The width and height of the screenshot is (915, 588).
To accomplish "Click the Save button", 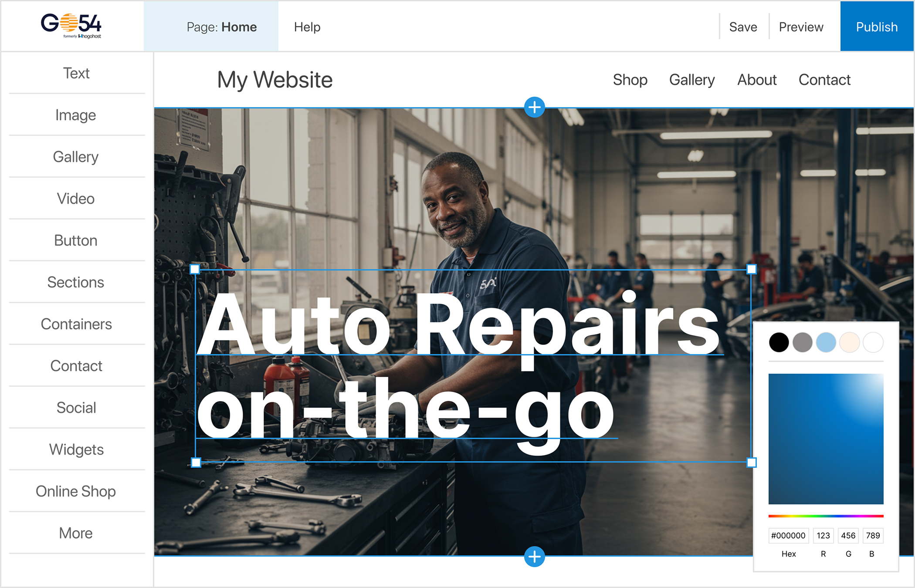I will 743,27.
